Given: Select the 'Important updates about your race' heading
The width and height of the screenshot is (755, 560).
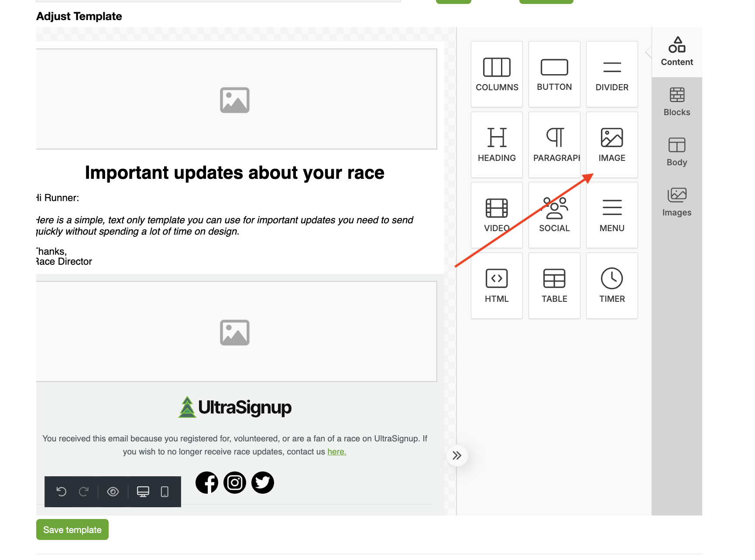Looking at the screenshot, I should coord(235,173).
